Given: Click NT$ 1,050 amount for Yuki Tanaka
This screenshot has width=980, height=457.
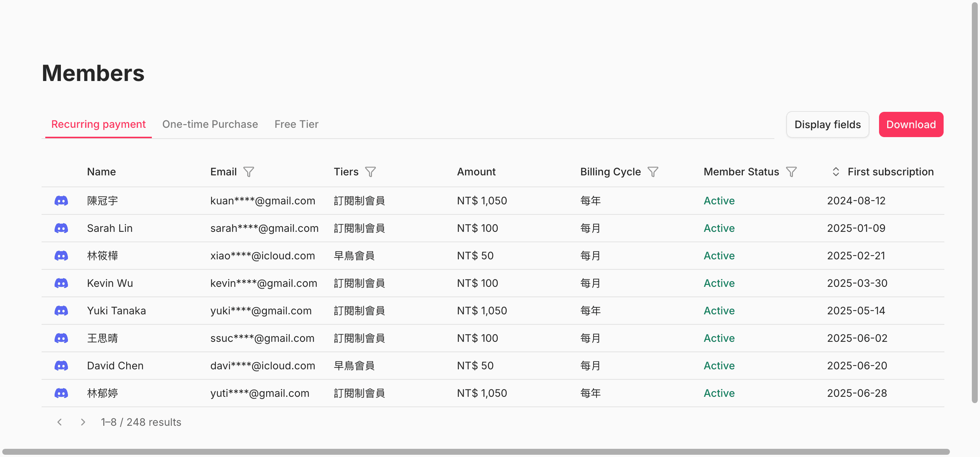Looking at the screenshot, I should point(482,311).
